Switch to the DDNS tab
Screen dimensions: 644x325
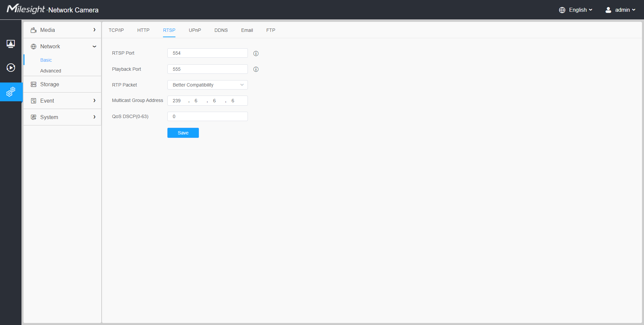(x=221, y=30)
